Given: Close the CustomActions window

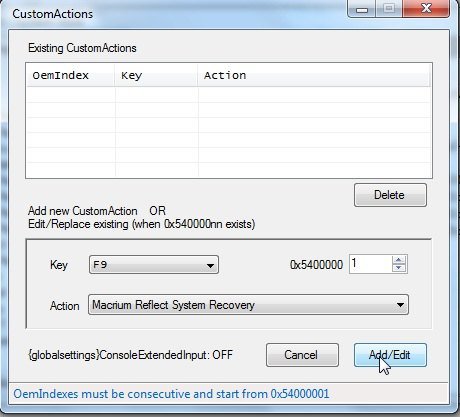Looking at the screenshot, I should 426,9.
